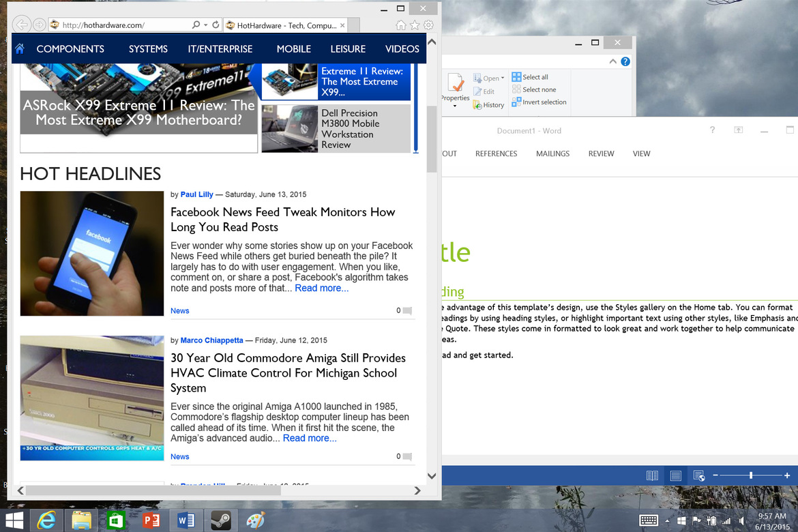The height and width of the screenshot is (532, 798).
Task: Open the IE home page icon
Action: tap(401, 25)
